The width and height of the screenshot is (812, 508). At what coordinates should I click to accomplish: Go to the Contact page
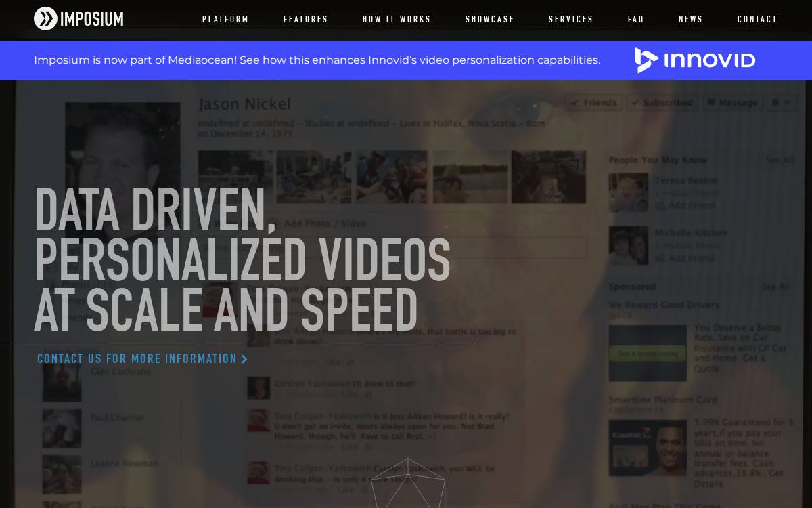[757, 19]
